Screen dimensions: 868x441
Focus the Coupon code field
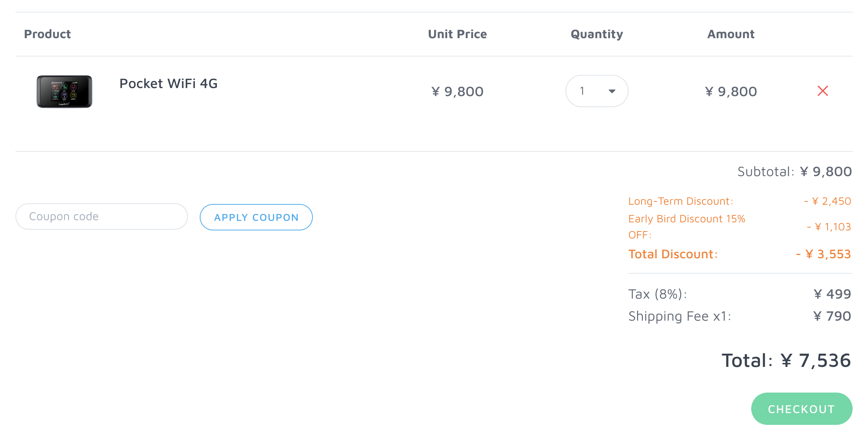102,216
